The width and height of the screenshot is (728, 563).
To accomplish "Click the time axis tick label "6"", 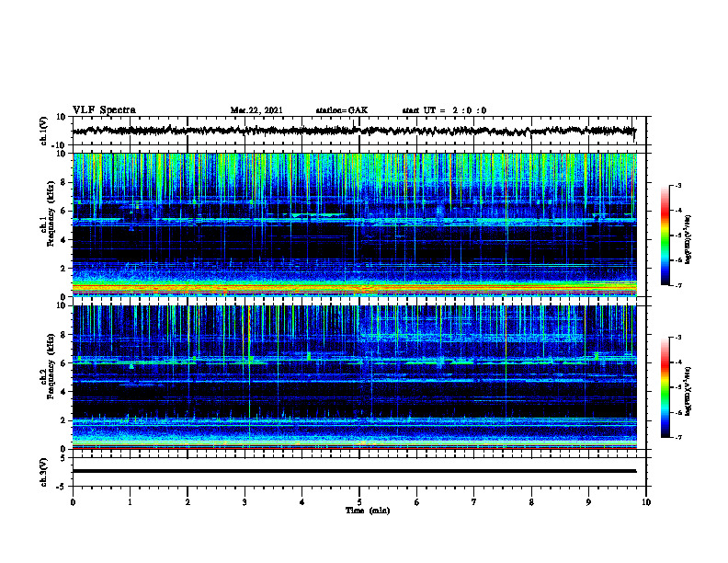I will (x=417, y=502).
